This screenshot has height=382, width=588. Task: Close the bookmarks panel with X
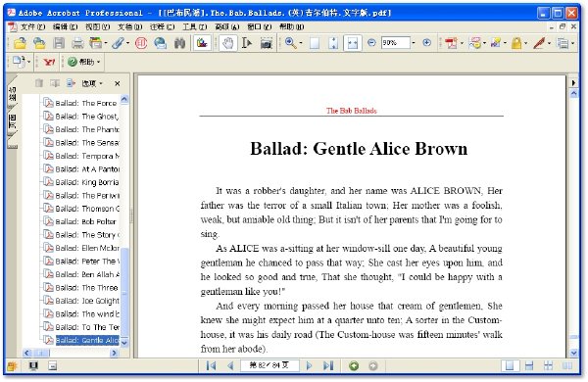pos(118,83)
